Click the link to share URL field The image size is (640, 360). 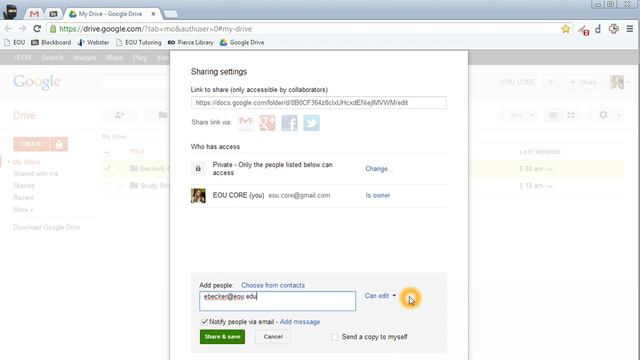click(318, 103)
